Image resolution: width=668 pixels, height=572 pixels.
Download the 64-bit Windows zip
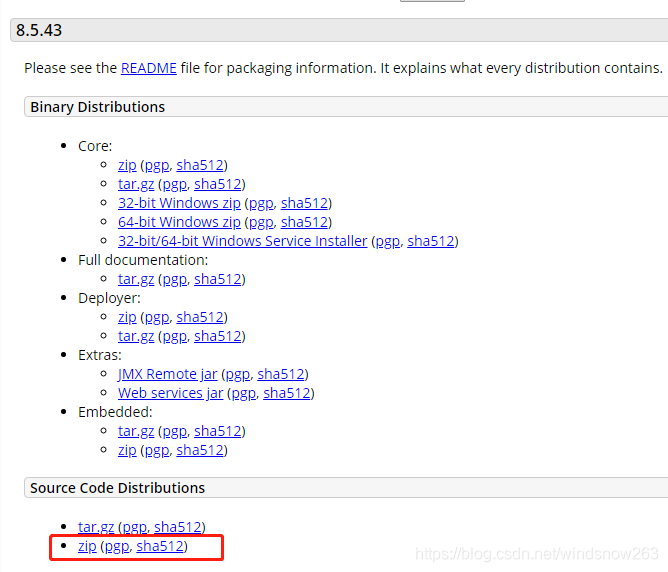pyautogui.click(x=179, y=222)
